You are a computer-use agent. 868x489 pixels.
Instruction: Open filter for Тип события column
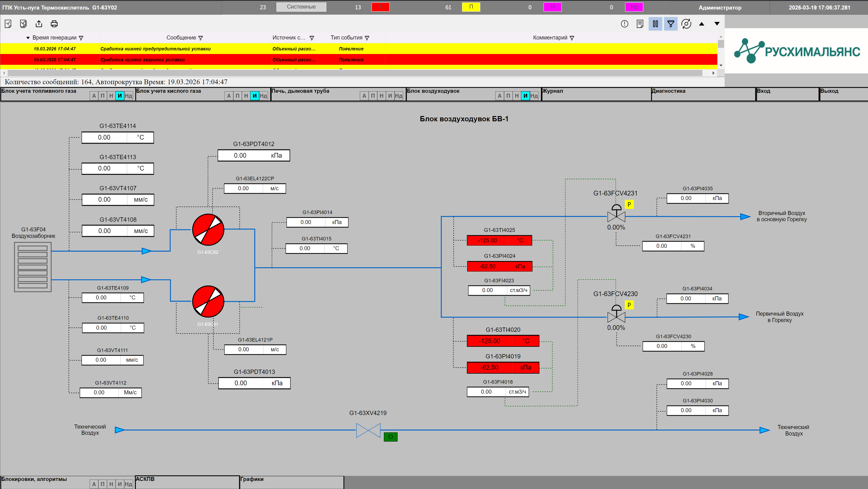[367, 38]
